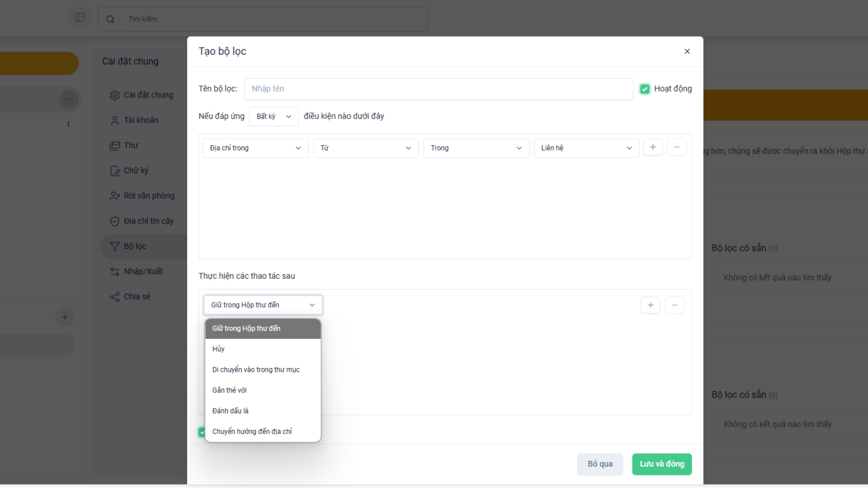
Task: Remove the condition row with minus
Action: [677, 147]
